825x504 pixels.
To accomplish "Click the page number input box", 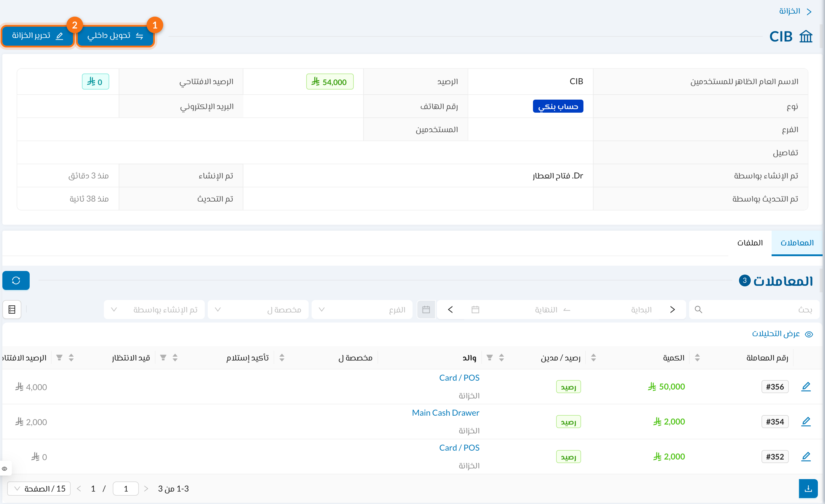I will 126,489.
